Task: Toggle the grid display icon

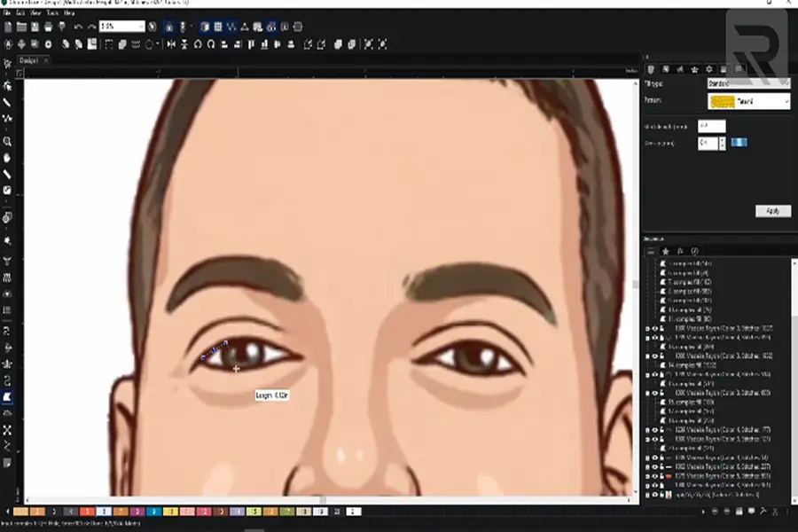Action: coord(218,27)
